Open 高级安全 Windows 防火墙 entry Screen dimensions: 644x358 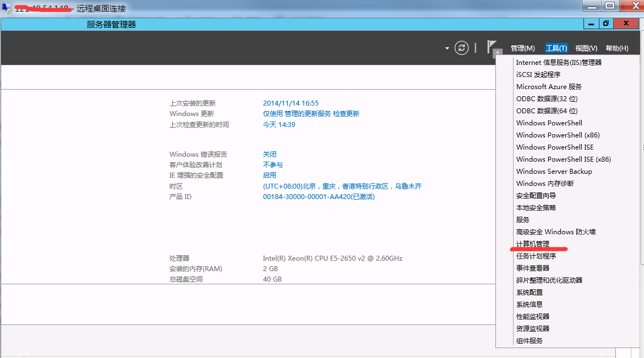[555, 232]
